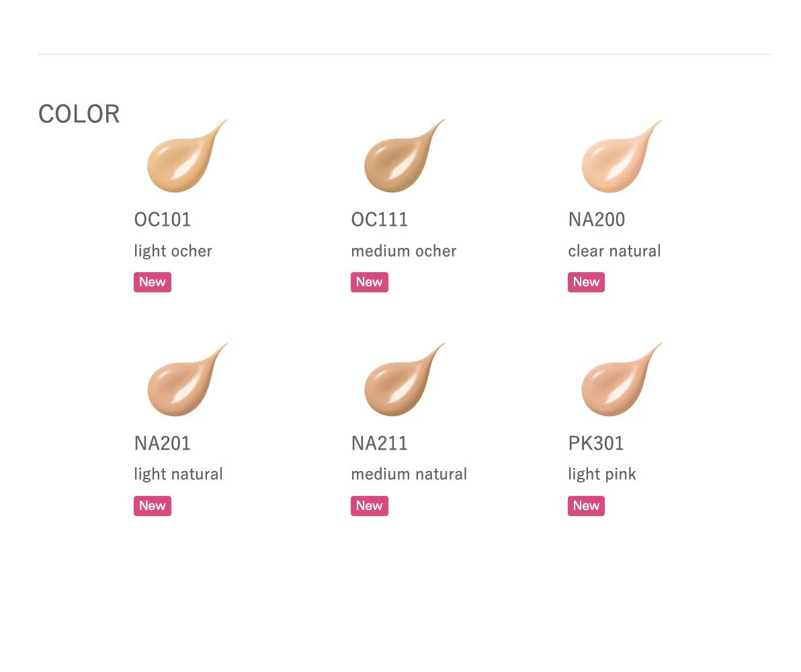Choose the PK301 light pink color drop
Viewport: 801px width, 672px height.
[621, 379]
